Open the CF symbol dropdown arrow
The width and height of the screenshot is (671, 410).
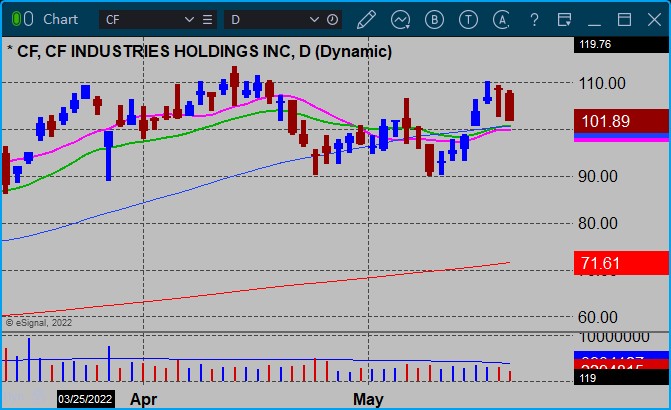(189, 20)
